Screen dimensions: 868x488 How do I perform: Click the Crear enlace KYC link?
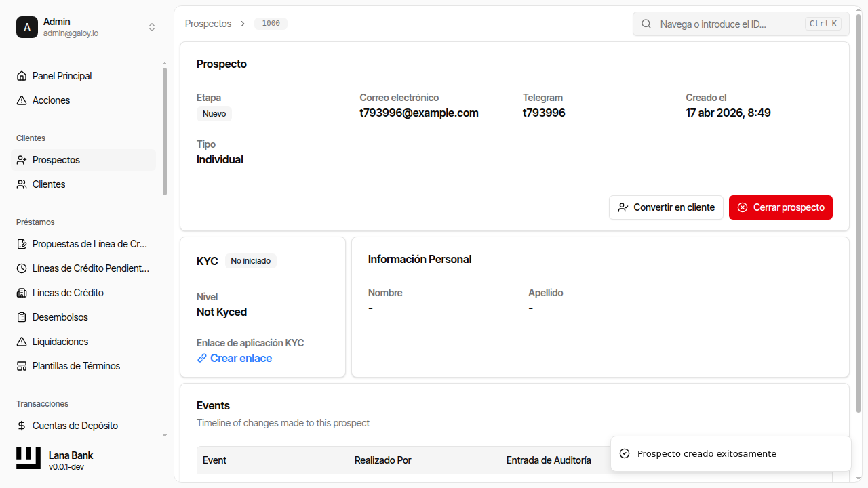point(241,358)
